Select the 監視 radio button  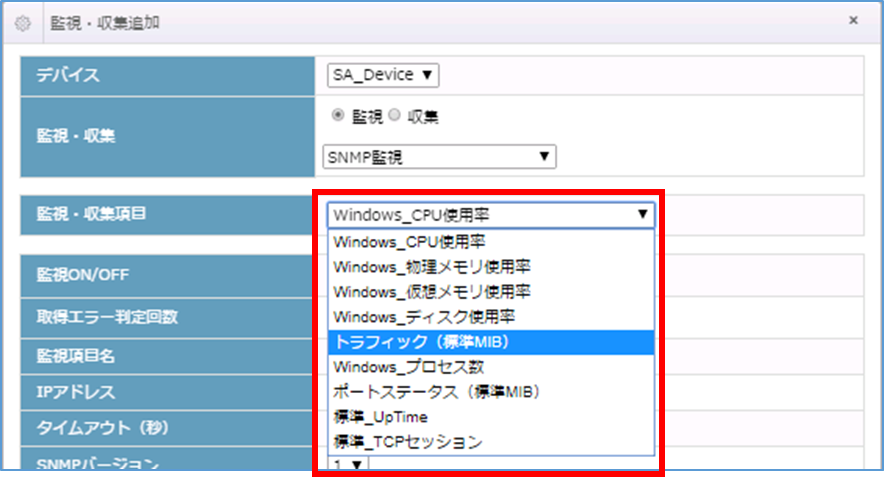click(x=338, y=115)
